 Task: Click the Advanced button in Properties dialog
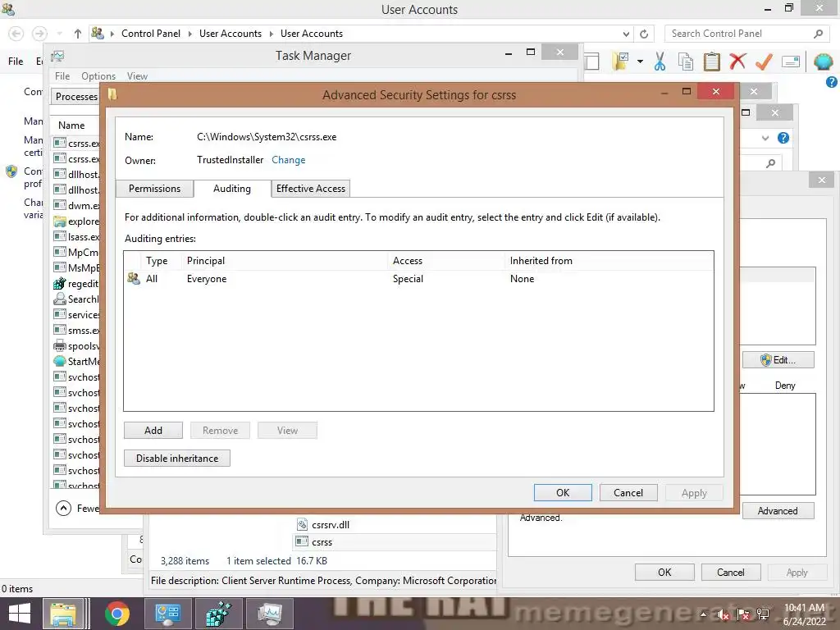[x=778, y=511]
